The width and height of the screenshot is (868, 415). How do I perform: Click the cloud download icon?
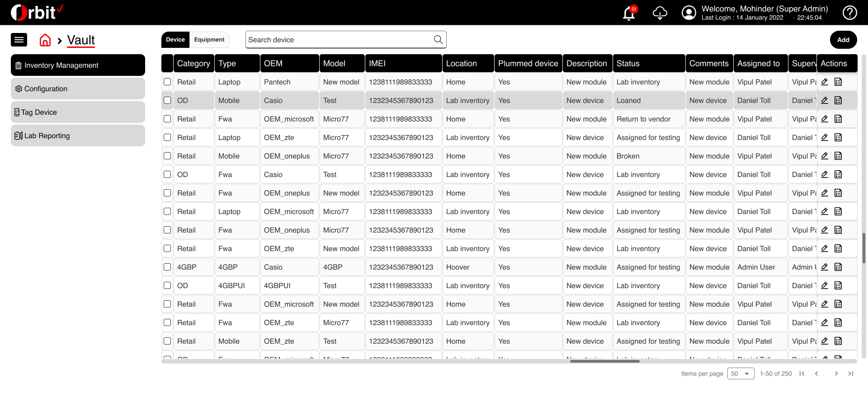(660, 13)
